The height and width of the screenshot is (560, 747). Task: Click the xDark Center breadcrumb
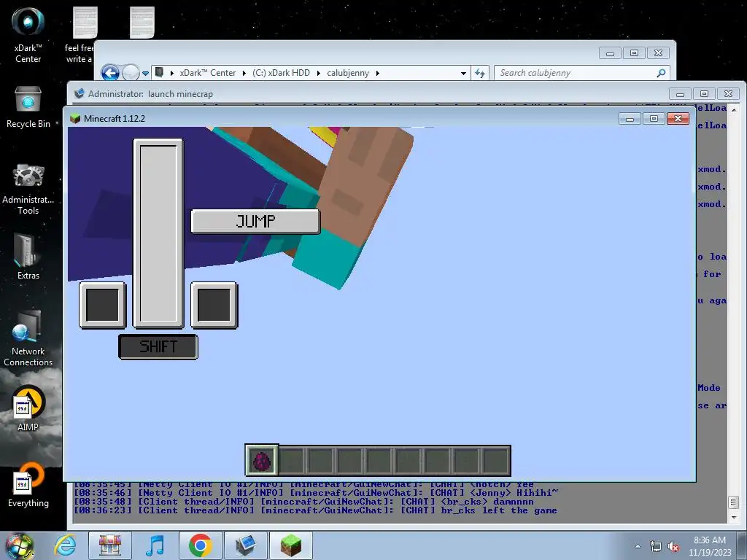[207, 73]
